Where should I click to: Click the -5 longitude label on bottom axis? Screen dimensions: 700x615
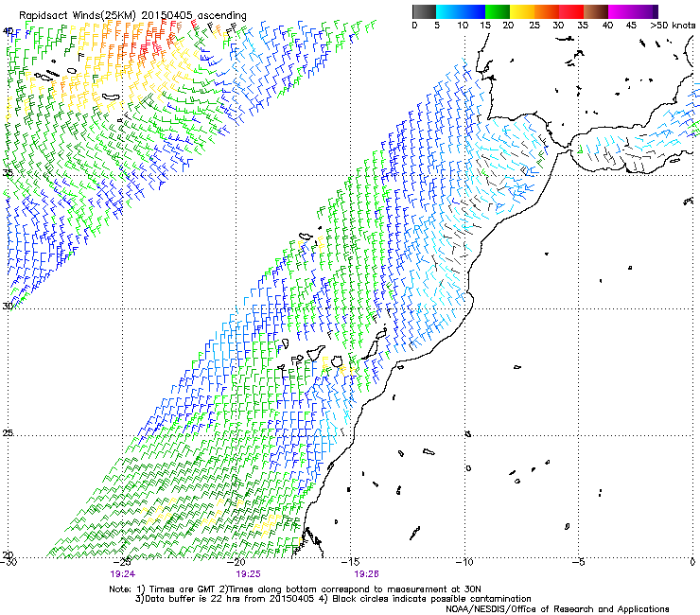coord(579,562)
